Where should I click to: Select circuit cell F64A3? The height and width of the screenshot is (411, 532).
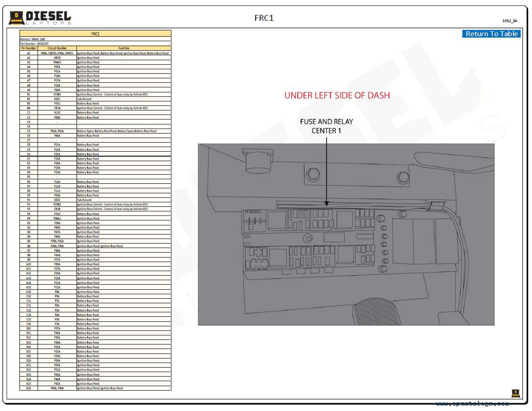57,62
